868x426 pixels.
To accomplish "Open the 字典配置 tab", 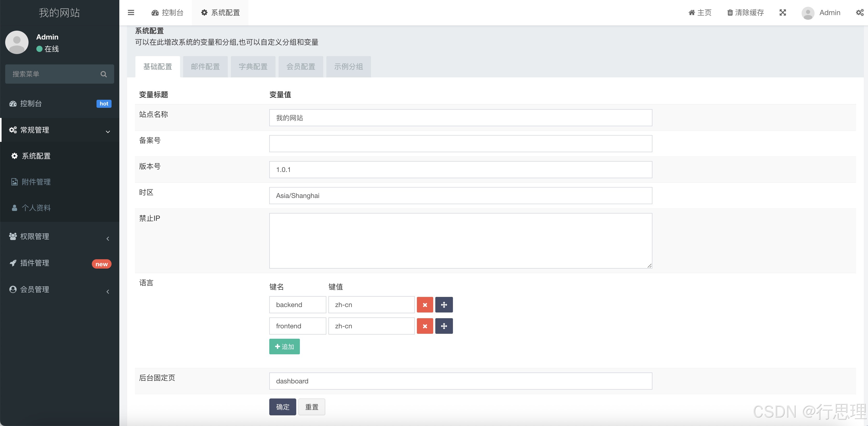I will tap(253, 66).
